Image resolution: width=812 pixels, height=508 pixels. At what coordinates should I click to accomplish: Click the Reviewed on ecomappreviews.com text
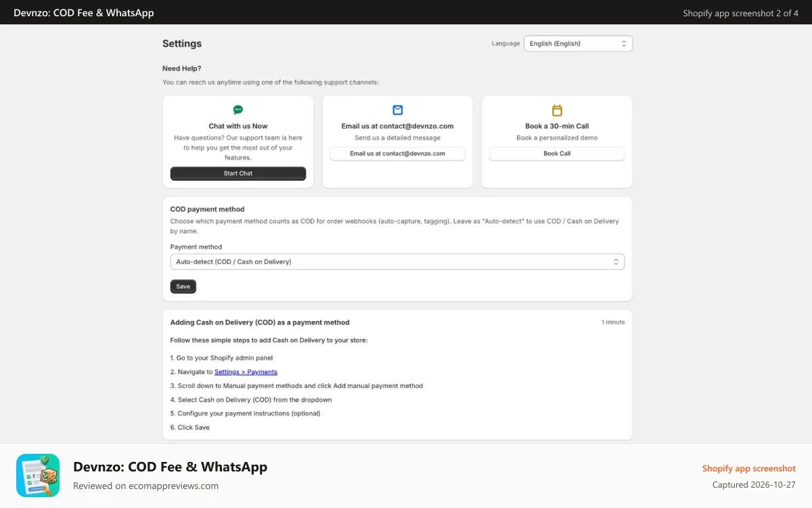(x=145, y=486)
